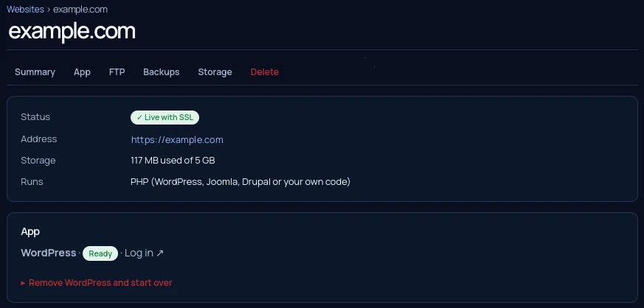Viewport: 644px width, 308px height.
Task: Click the PHP runs description text
Action: click(x=240, y=182)
